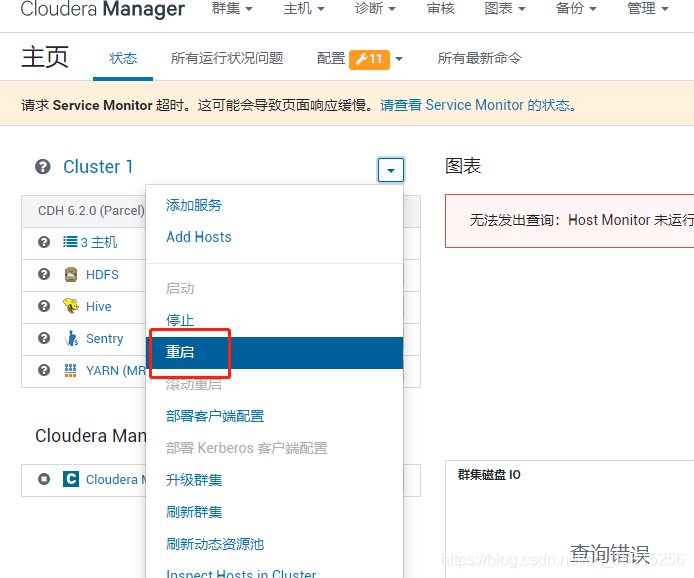Image resolution: width=694 pixels, height=578 pixels.
Task: Click the stopped status icon for Cloudera Management Service
Action: click(44, 479)
